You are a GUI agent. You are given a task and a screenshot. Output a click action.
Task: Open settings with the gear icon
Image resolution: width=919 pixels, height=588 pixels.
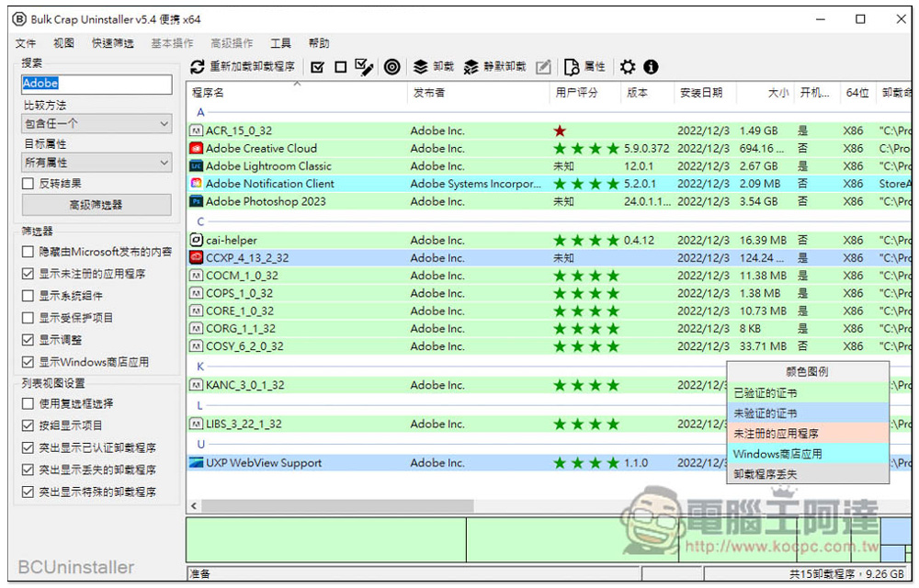click(x=628, y=67)
